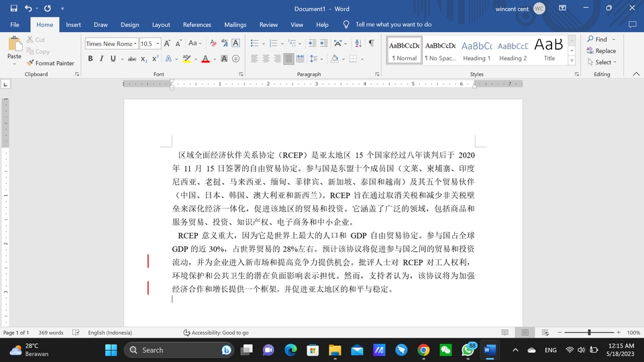
Task: Save the document with the floppy disk icon
Action: point(13,8)
